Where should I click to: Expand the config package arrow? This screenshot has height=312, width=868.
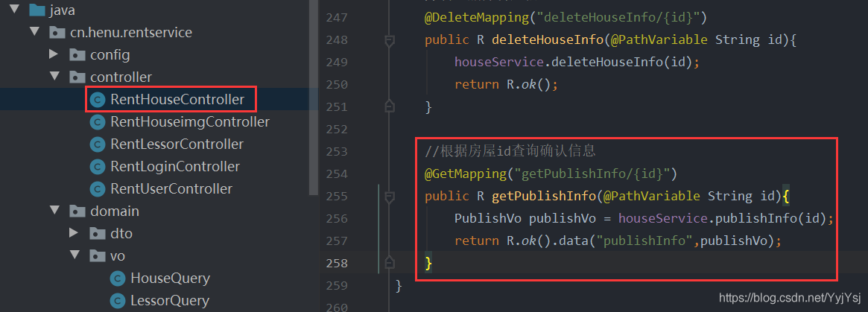tap(54, 54)
